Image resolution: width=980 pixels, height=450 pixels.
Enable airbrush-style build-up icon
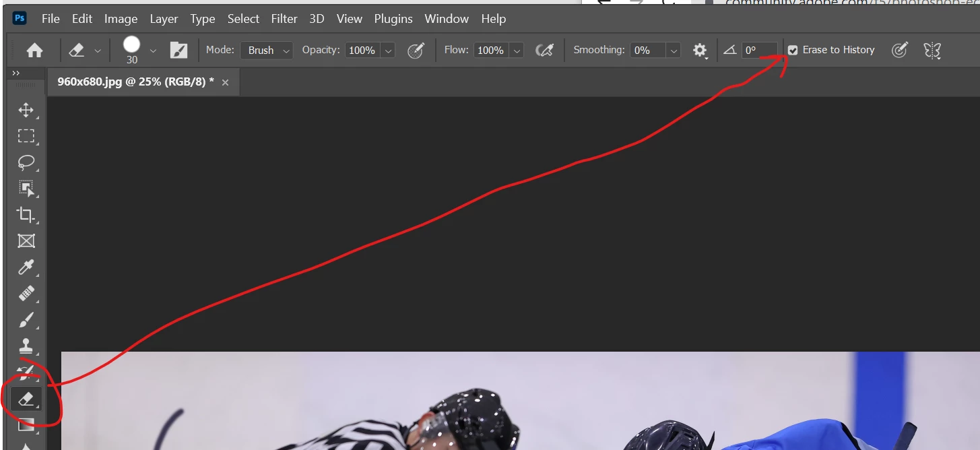point(544,50)
